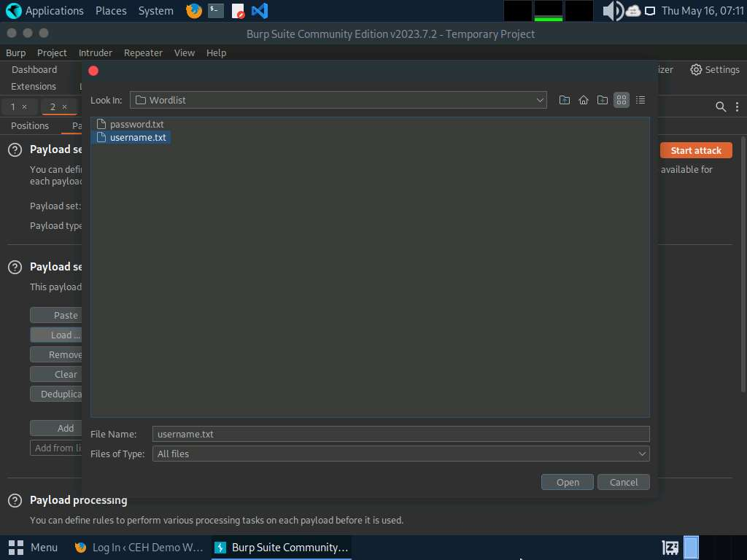Screen dimensions: 747x560
Task: Open the Intruder search magnifier icon
Action: tap(721, 106)
